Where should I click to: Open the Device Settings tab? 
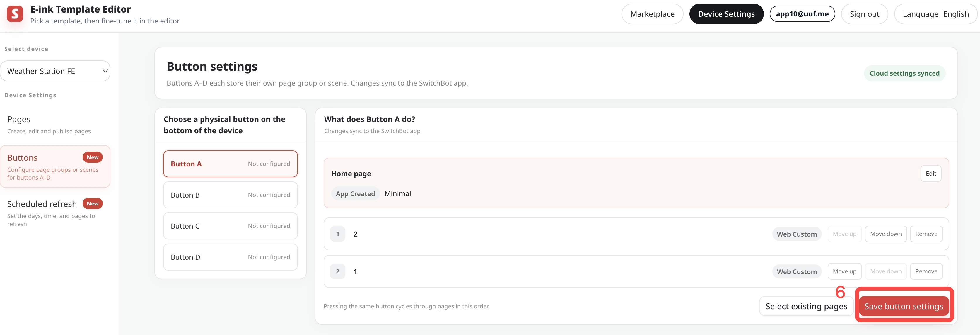[x=726, y=14]
